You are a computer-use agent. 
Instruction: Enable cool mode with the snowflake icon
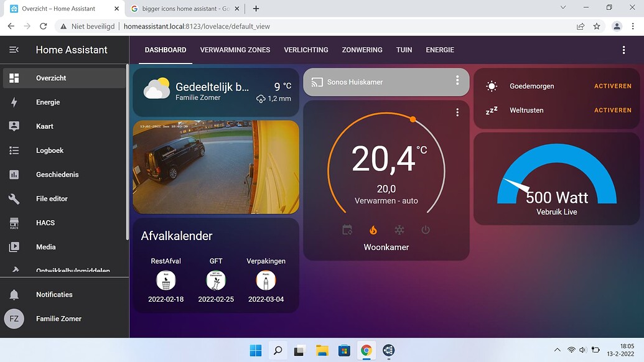[399, 230]
